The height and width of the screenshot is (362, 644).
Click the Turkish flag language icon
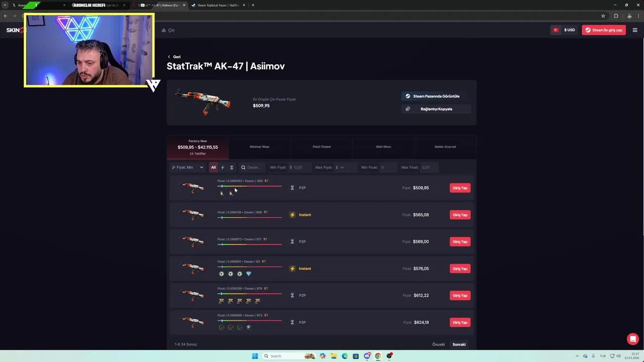coord(556,30)
